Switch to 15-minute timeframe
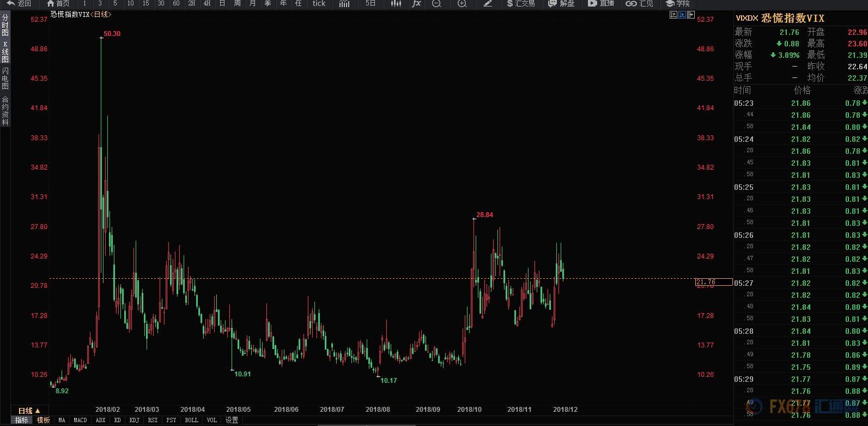The image size is (868, 426). coord(145,3)
